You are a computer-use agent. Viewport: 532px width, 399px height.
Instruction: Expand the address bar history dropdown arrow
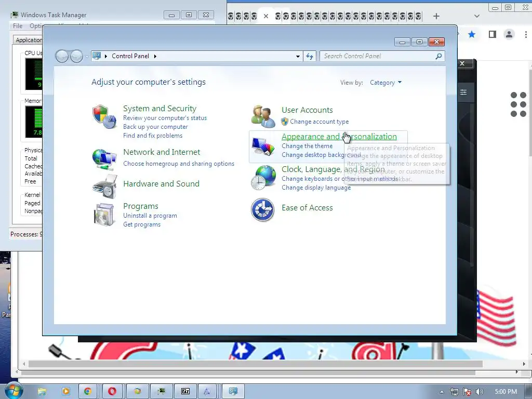coord(298,56)
